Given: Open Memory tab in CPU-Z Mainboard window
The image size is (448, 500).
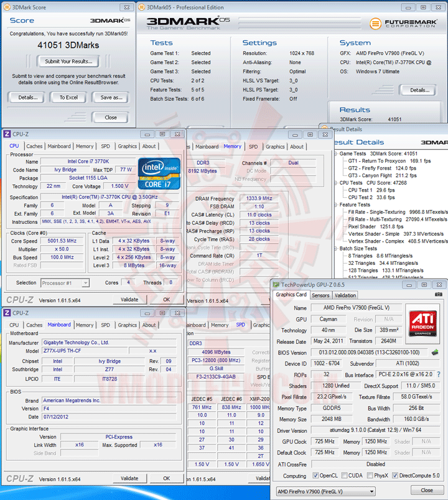Looking at the screenshot, I should click(x=85, y=325).
